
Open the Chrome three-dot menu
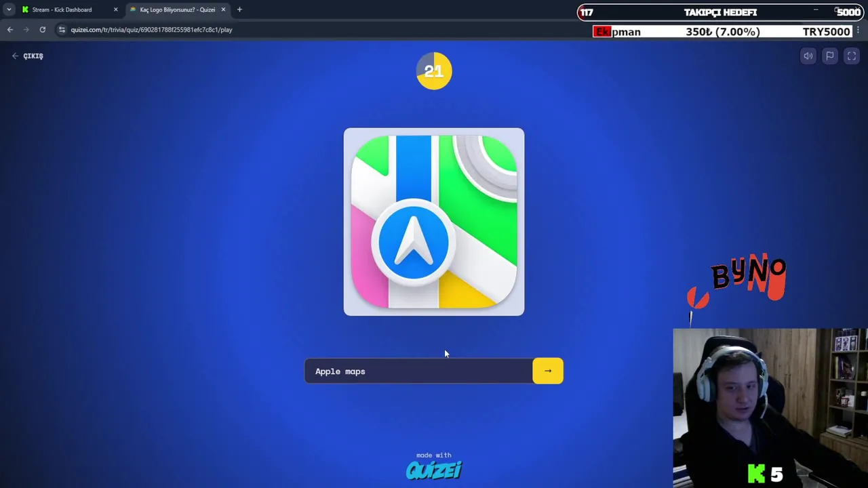coord(858,30)
